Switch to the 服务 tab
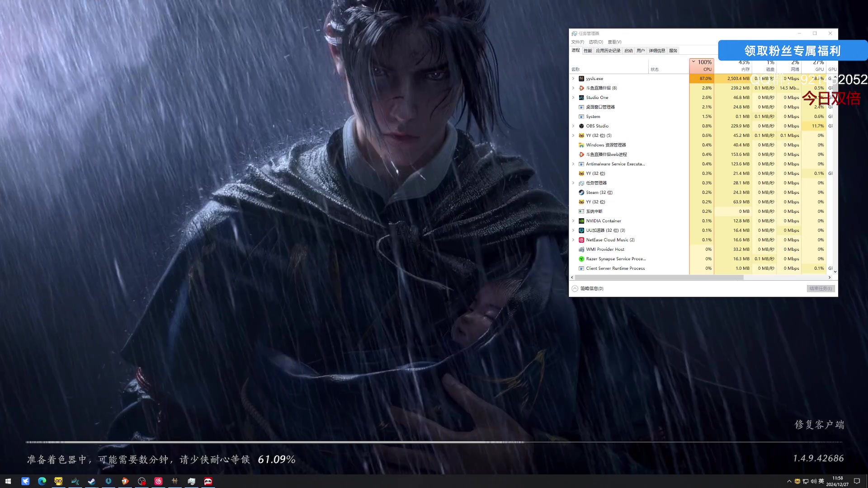The image size is (868, 488). coord(673,51)
